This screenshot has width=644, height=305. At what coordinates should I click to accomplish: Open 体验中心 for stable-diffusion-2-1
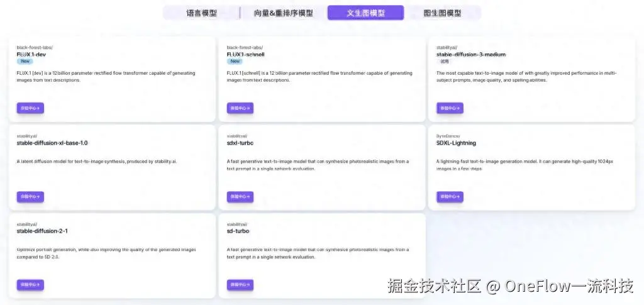point(30,285)
